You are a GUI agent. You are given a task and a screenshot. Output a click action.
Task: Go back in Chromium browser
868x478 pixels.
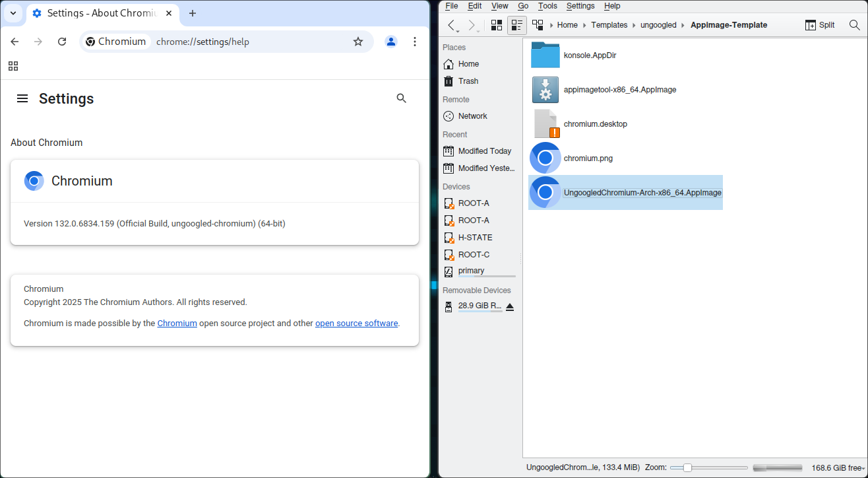[x=15, y=42]
